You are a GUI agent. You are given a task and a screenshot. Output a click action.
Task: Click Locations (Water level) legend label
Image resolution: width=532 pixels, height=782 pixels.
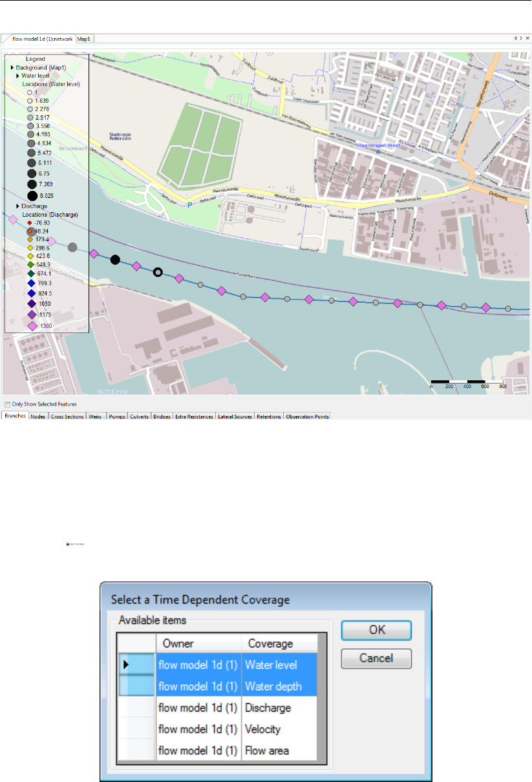click(50, 84)
